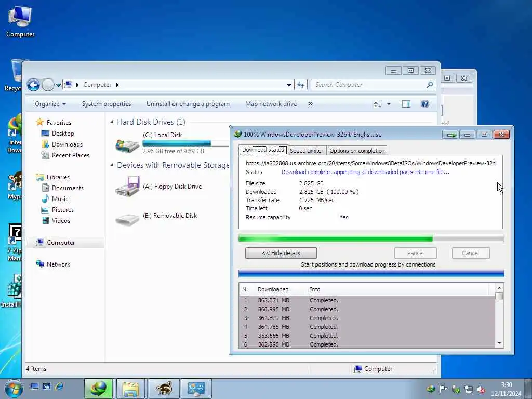The height and width of the screenshot is (399, 532).
Task: Show more toolbar commands chevron
Action: (310, 104)
